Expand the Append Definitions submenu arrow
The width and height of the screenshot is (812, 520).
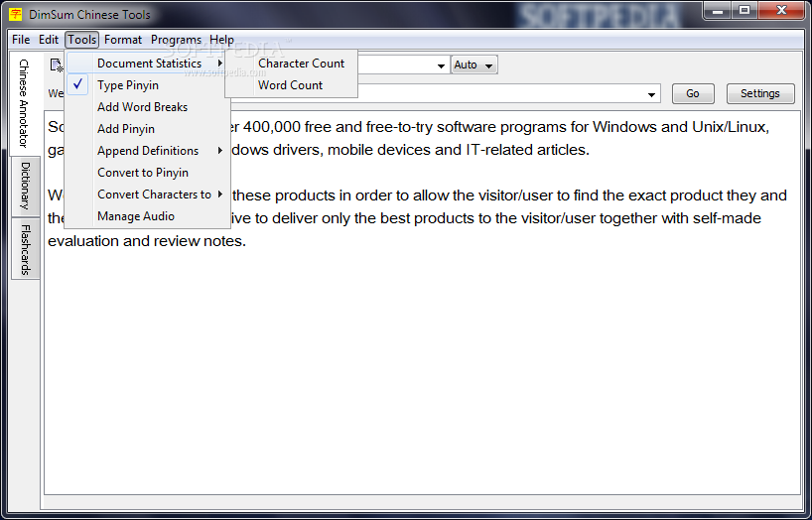click(220, 151)
